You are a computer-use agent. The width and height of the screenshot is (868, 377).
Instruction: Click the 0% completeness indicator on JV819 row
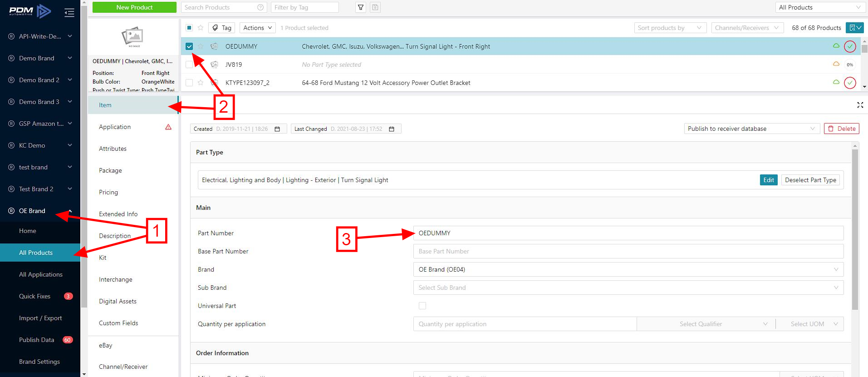click(x=850, y=64)
